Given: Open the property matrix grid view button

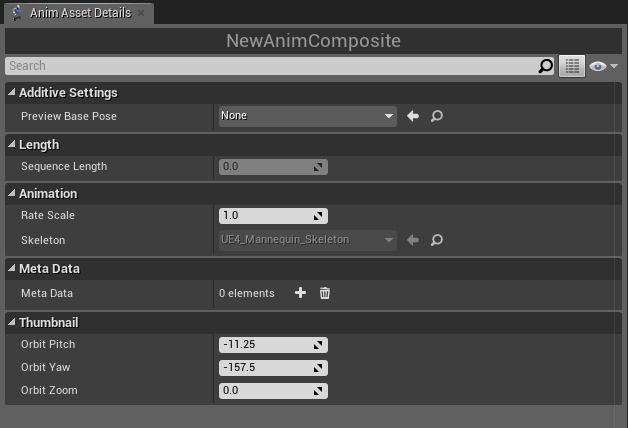Looking at the screenshot, I should [572, 66].
